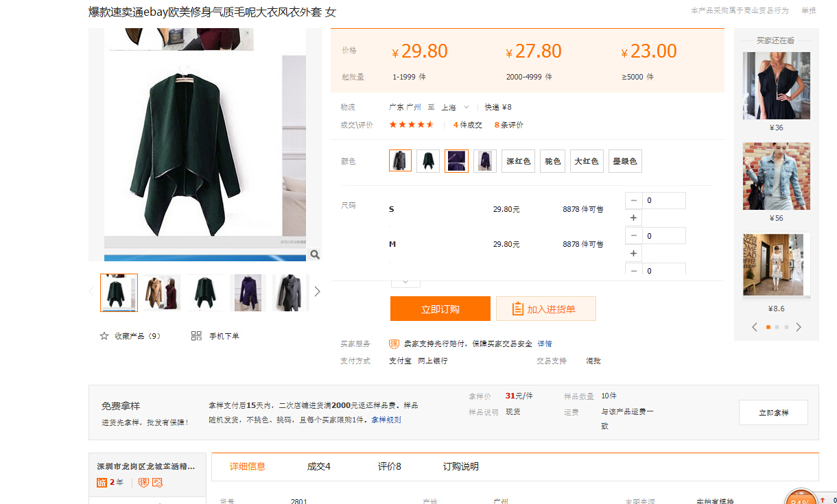Open the shipping destination 上海 dropdown

coord(455,107)
